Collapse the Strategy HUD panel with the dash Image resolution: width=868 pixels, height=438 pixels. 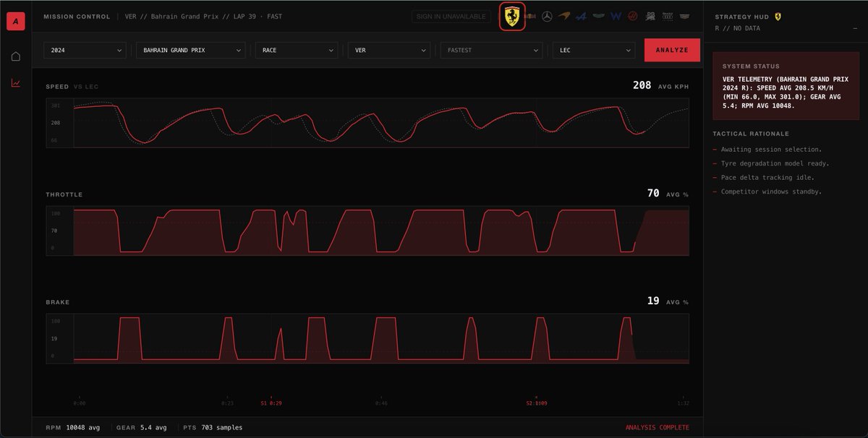point(855,28)
